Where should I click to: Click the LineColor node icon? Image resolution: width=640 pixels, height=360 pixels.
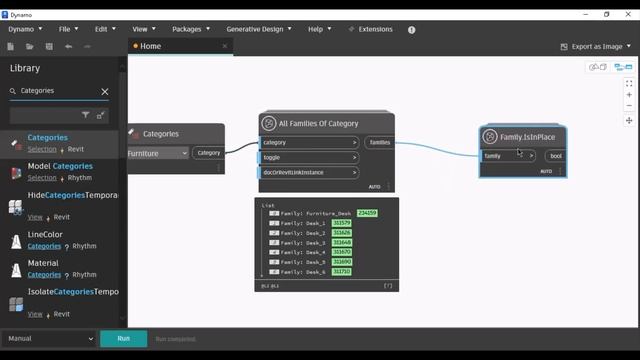pyautogui.click(x=16, y=241)
